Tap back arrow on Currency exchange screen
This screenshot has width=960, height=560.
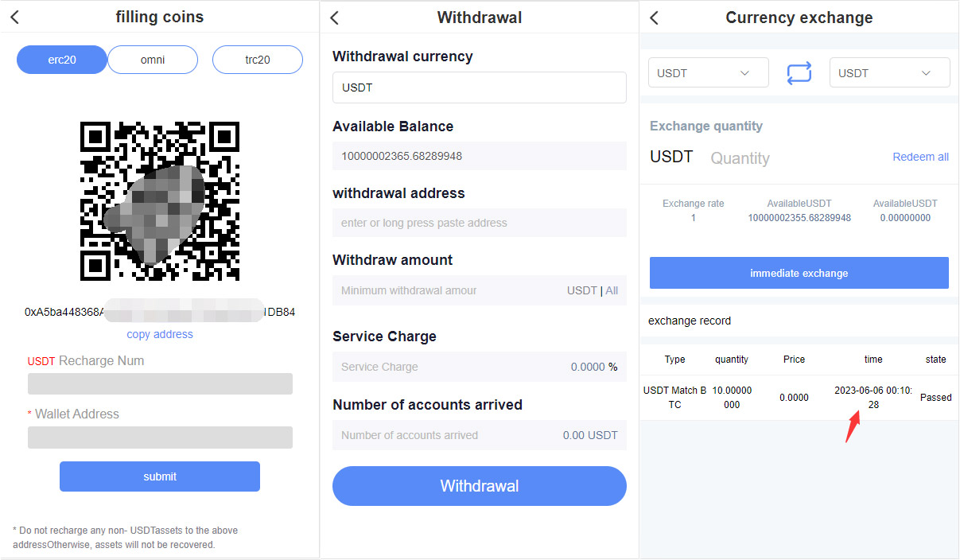(654, 17)
